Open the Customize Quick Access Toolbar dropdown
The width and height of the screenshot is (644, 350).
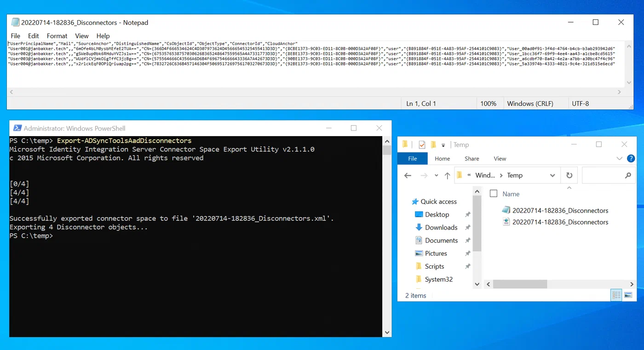point(443,145)
